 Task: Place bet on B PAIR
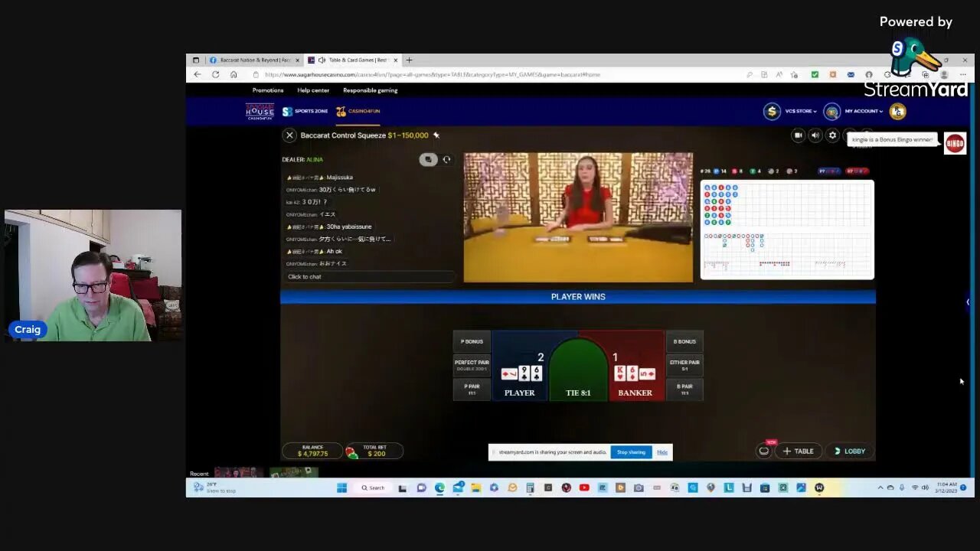(x=684, y=389)
